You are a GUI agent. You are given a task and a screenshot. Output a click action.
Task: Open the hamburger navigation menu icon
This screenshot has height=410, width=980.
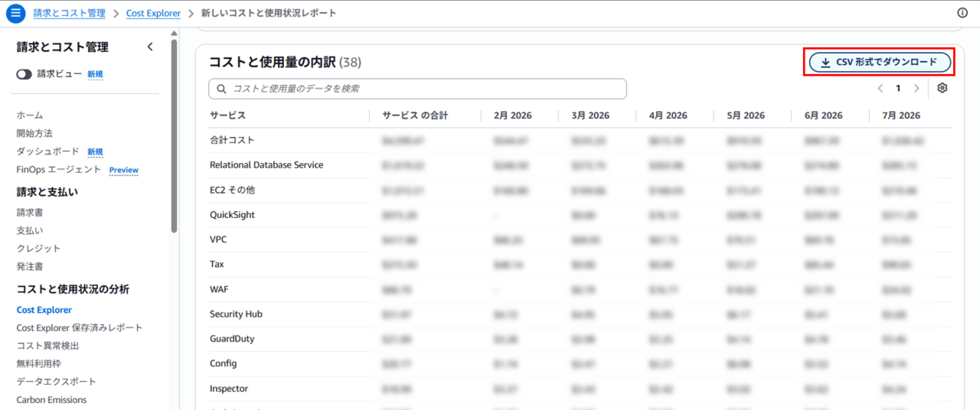[16, 13]
